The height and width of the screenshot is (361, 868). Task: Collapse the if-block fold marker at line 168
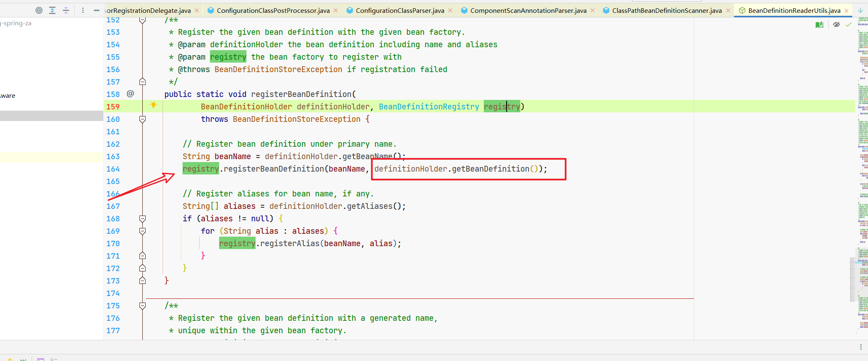click(142, 218)
